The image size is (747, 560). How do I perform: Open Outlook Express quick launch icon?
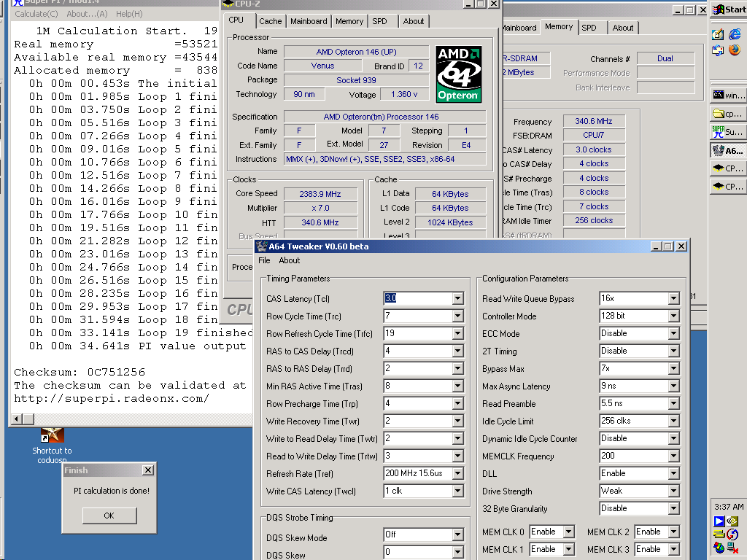pos(718,50)
